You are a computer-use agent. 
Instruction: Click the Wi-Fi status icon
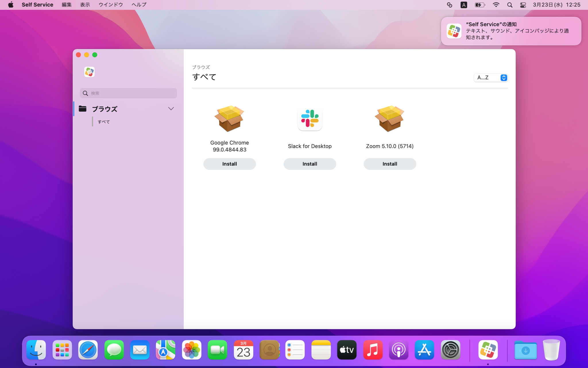click(x=496, y=5)
